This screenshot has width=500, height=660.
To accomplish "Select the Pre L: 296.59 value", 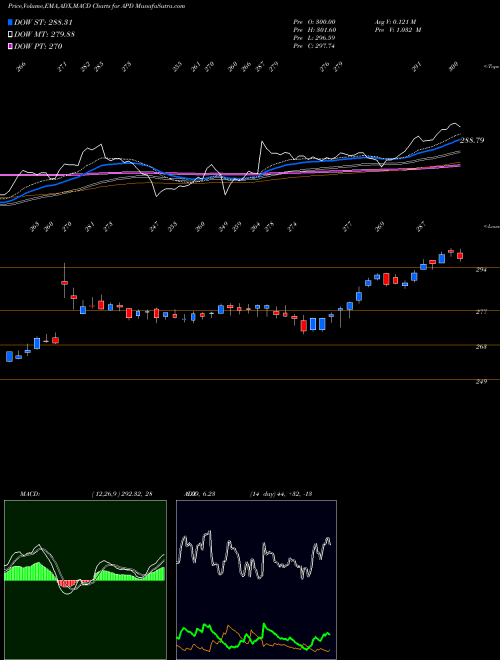I will (x=314, y=38).
